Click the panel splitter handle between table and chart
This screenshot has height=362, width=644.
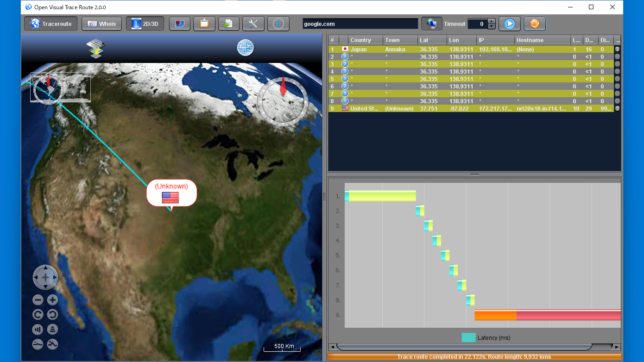(x=474, y=175)
